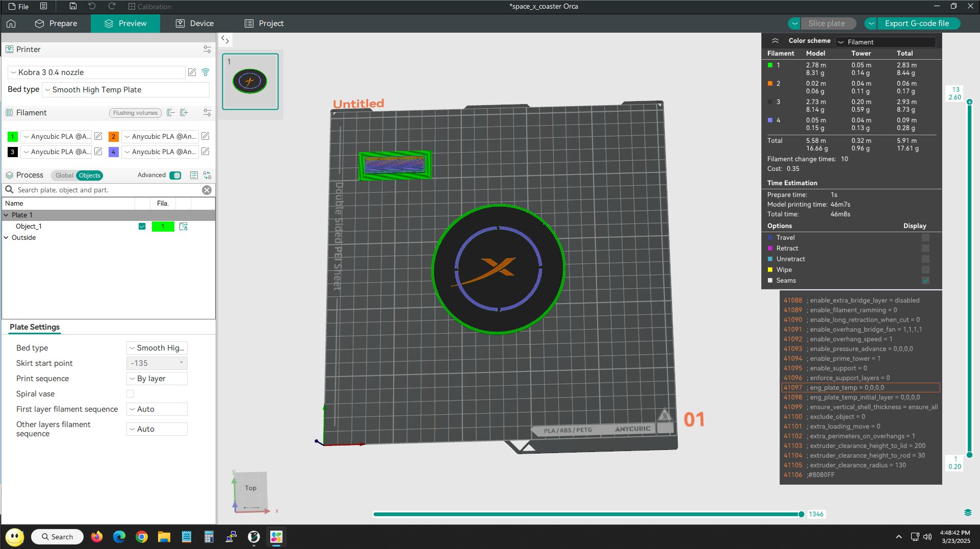Image resolution: width=980 pixels, height=549 pixels.
Task: Click the home icon in the top bar
Action: click(x=11, y=23)
